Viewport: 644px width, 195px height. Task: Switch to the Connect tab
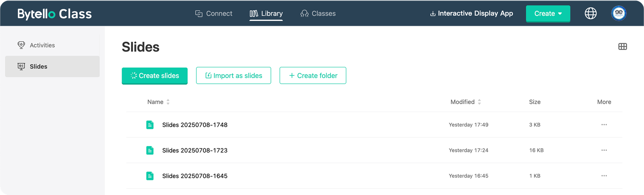(x=214, y=14)
